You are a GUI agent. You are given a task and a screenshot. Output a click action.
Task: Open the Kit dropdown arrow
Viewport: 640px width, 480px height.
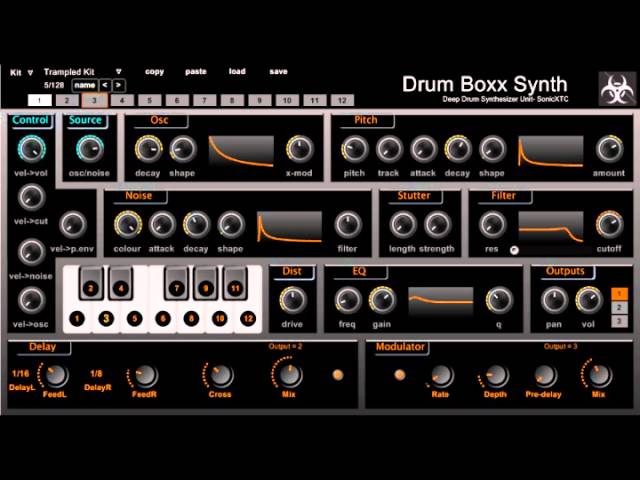click(x=31, y=73)
